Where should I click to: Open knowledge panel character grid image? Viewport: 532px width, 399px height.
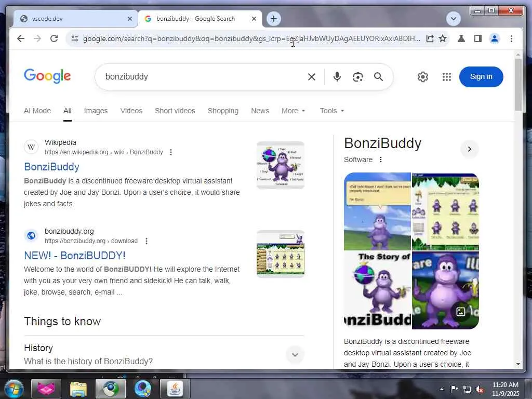click(445, 211)
